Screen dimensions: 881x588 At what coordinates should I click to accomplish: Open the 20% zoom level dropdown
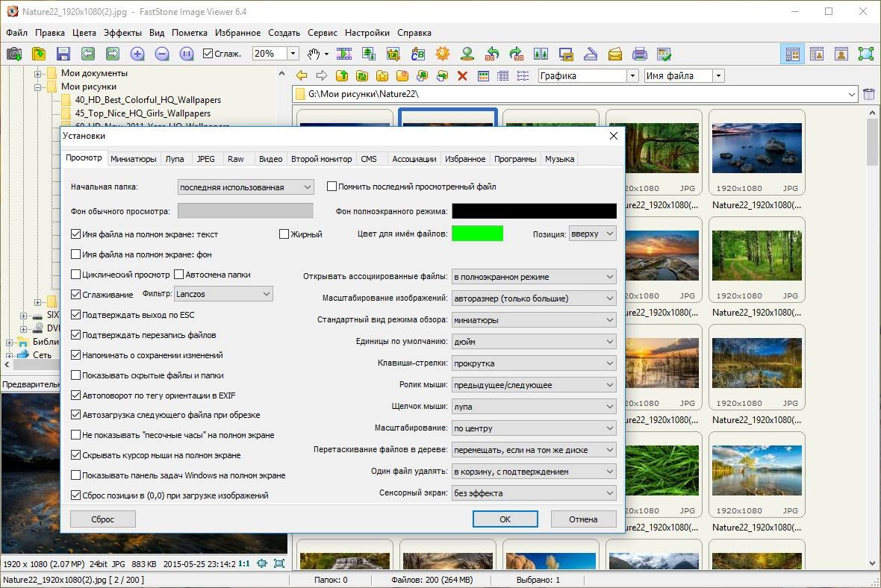click(293, 53)
